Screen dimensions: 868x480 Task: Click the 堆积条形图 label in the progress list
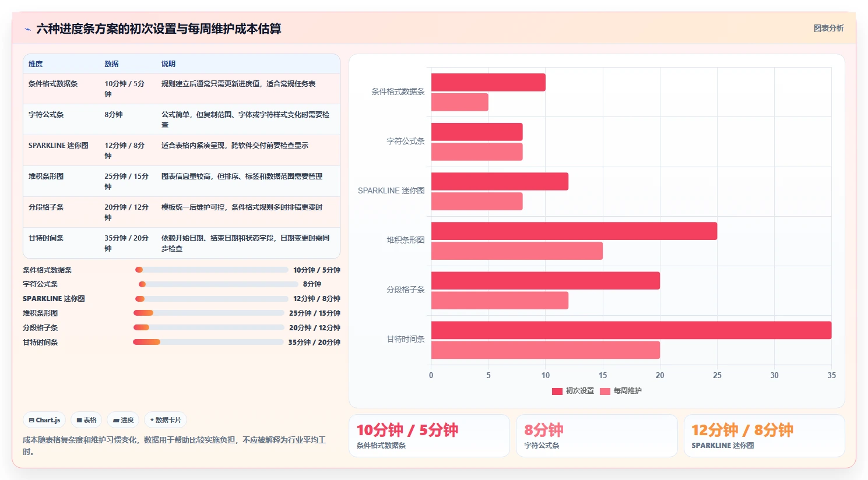pos(40,313)
